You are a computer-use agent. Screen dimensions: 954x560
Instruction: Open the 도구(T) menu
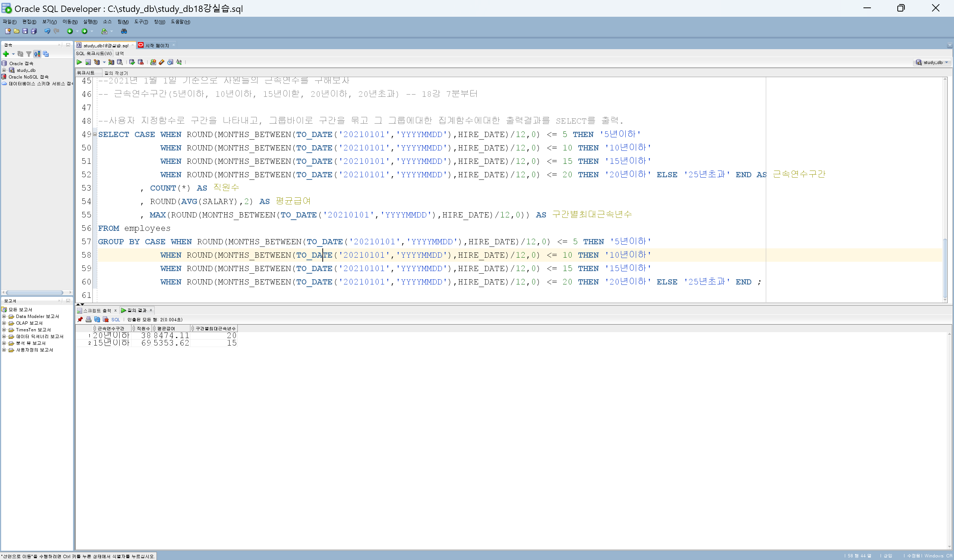141,22
